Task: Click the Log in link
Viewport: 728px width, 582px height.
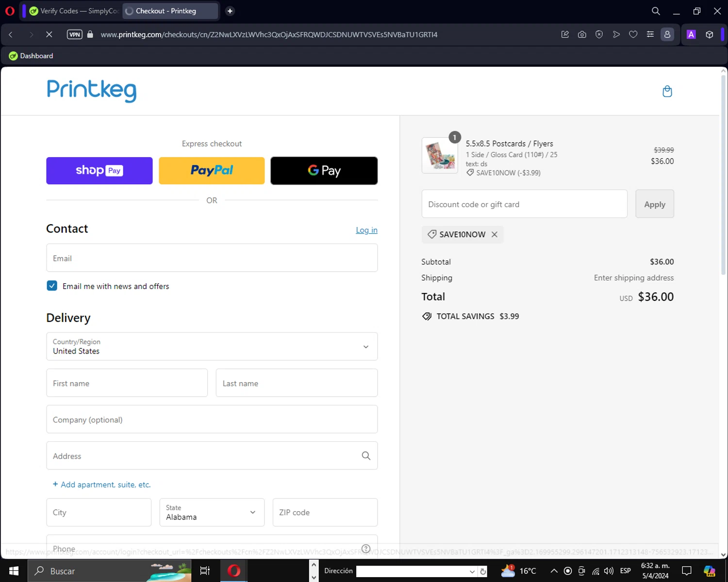Action: 366,230
